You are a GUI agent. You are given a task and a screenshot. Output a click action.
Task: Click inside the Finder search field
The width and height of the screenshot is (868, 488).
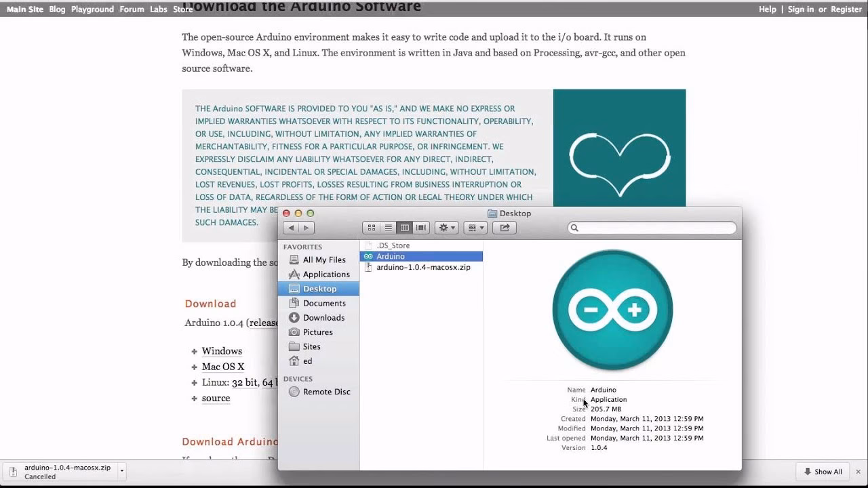[x=651, y=228]
